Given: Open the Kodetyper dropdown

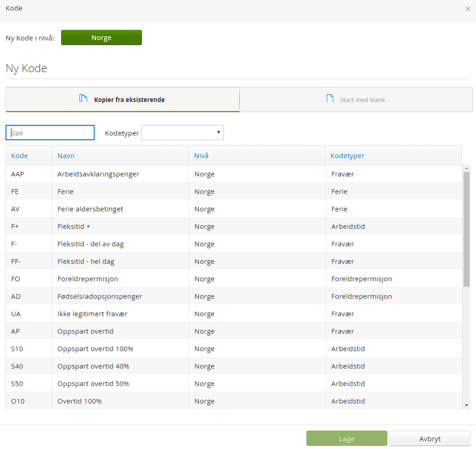Looking at the screenshot, I should coord(182,133).
